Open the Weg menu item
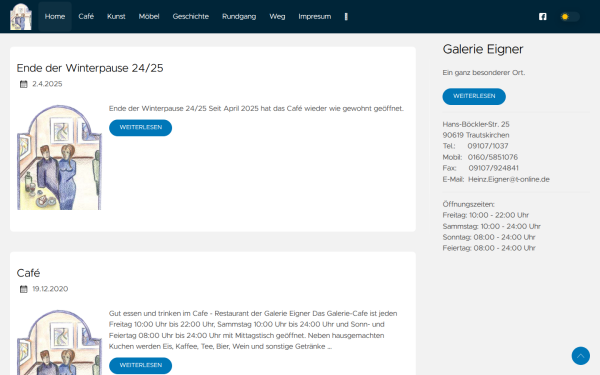The image size is (600, 375). (277, 16)
